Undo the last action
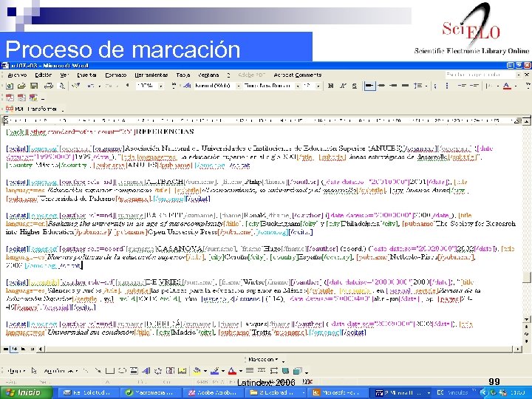The image size is (532, 399). (x=91, y=86)
